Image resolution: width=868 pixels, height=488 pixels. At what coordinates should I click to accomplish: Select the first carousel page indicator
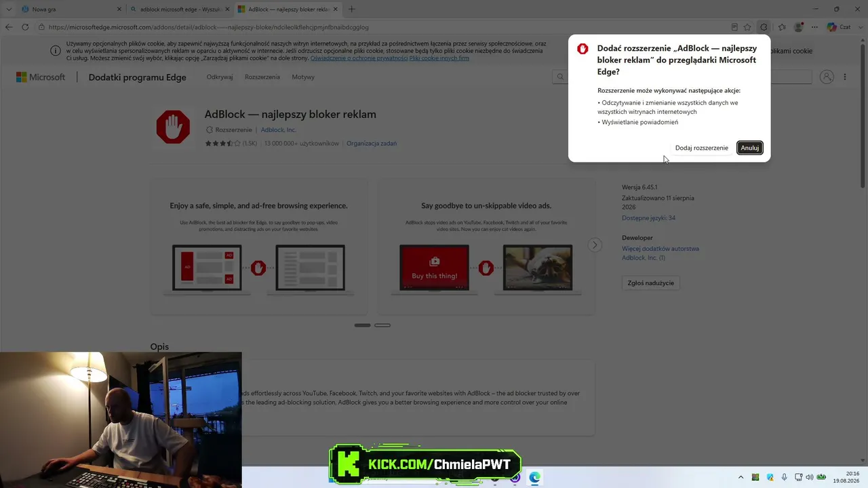pyautogui.click(x=363, y=325)
